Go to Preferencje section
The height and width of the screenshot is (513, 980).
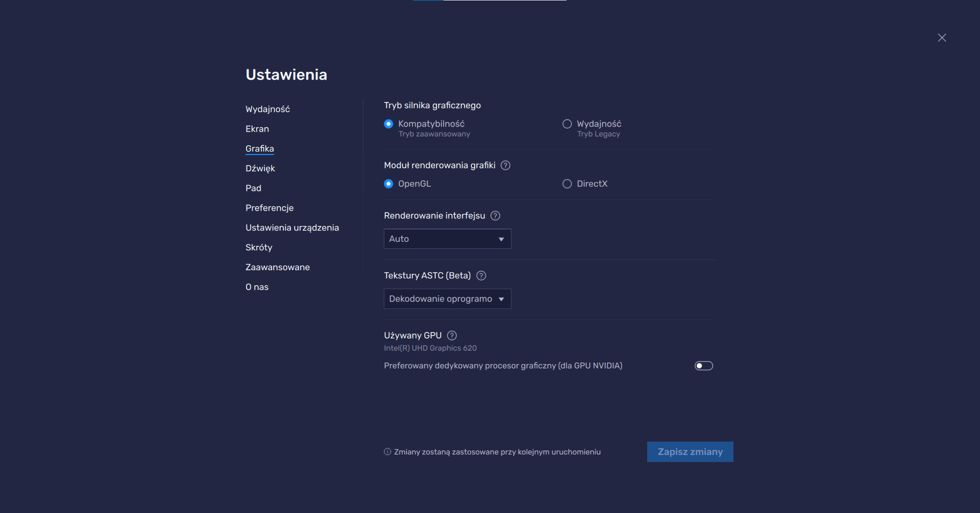269,208
